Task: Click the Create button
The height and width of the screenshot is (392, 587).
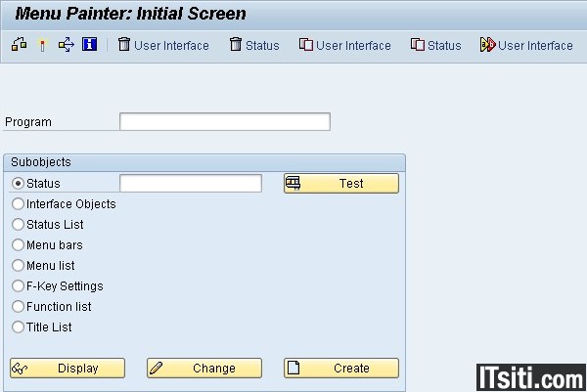Action: pos(341,369)
